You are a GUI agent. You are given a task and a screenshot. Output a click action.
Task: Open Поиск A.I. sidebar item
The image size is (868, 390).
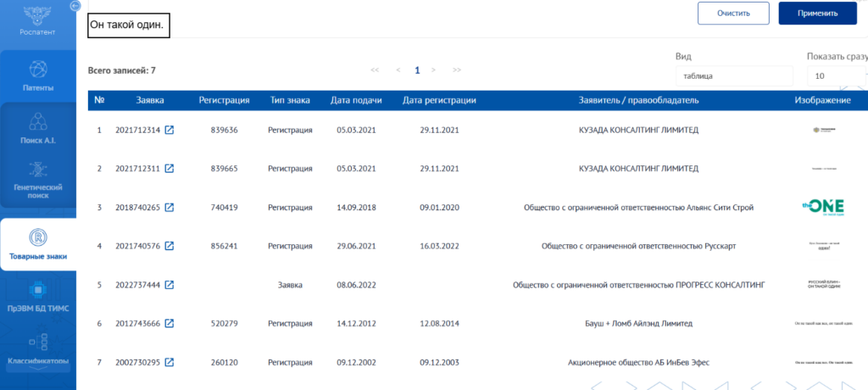coord(37,128)
